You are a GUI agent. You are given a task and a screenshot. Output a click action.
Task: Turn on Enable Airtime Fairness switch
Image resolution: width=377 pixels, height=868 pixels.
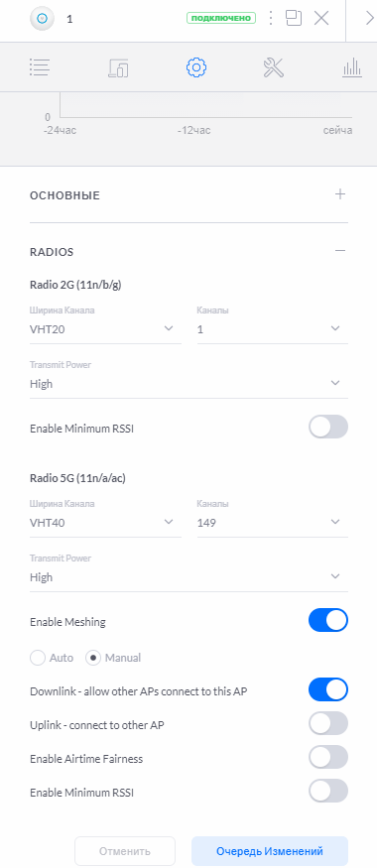[x=328, y=757]
